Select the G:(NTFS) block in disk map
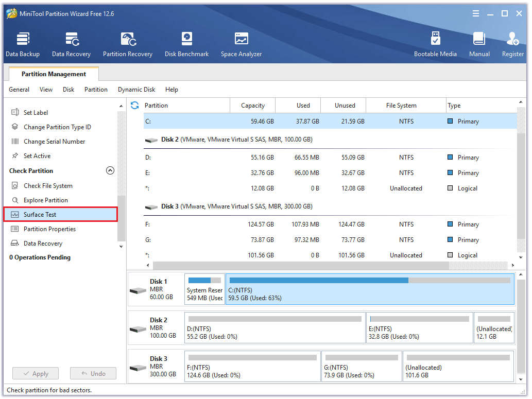Screen dimensions: 532x399 362,367
